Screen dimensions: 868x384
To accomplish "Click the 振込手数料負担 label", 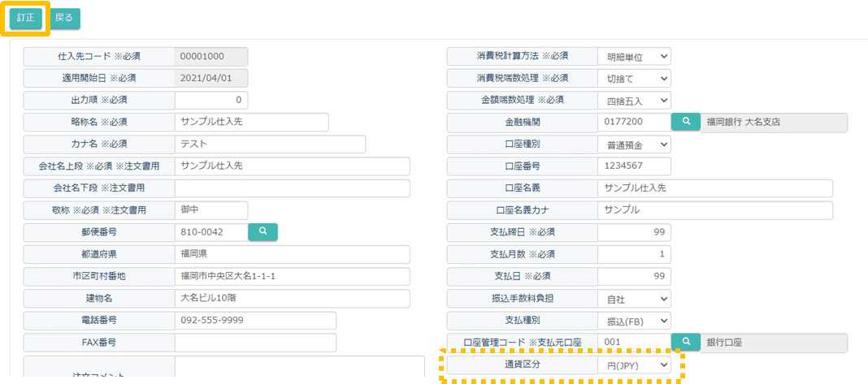I will coord(523,299).
